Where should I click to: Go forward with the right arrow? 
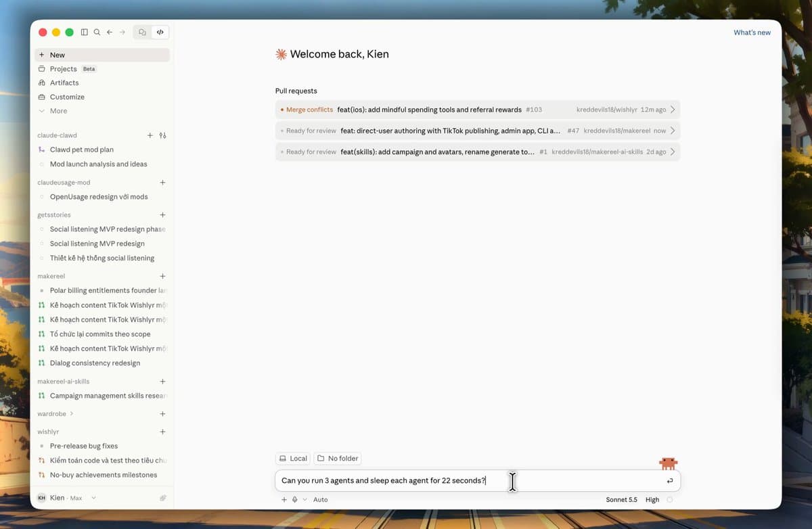(x=122, y=32)
